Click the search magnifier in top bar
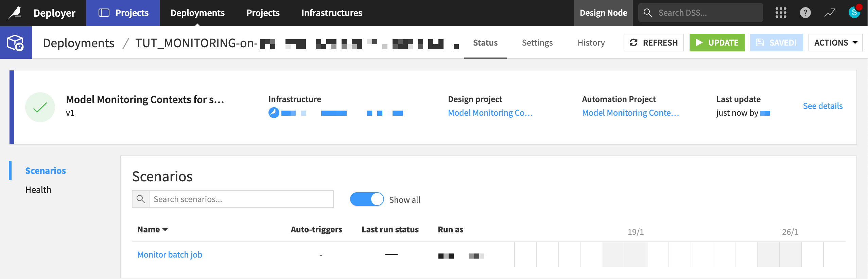The height and width of the screenshot is (279, 868). coord(648,13)
